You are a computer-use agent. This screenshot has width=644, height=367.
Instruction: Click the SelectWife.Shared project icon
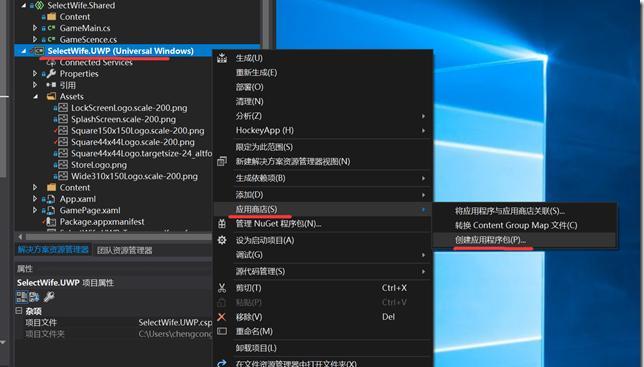[39, 5]
